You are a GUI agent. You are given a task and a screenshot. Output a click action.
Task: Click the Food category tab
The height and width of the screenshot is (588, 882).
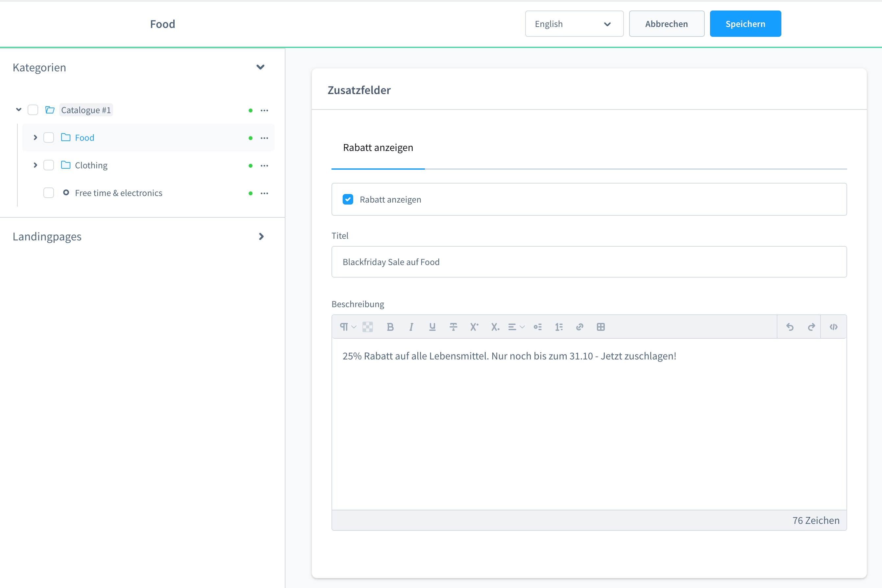click(85, 137)
